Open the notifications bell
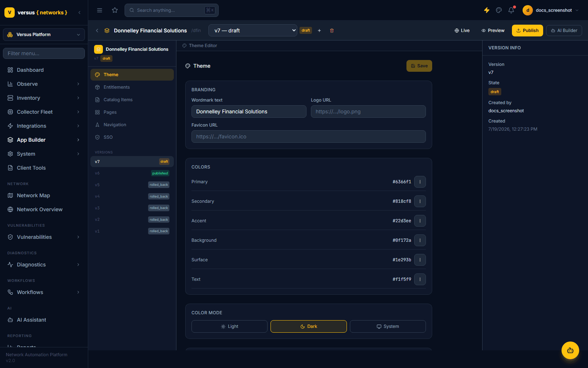 pos(511,10)
